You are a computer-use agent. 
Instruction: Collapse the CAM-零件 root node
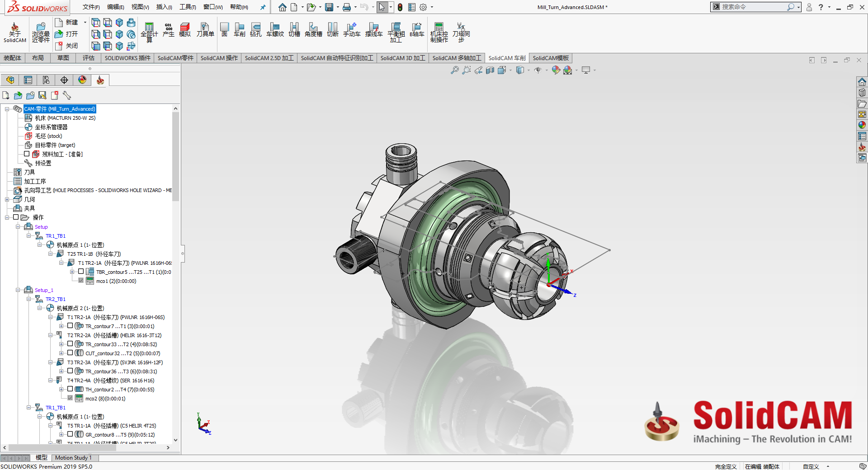pyautogui.click(x=7, y=109)
